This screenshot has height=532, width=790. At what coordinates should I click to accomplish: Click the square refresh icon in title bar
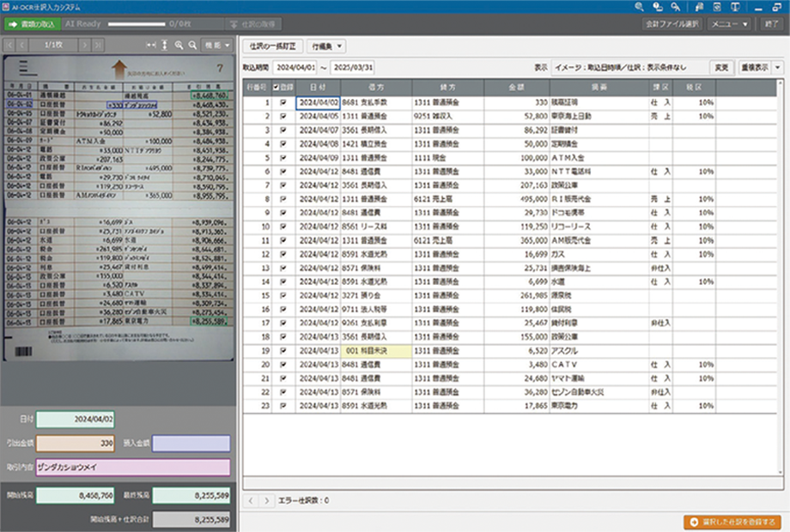(717, 7)
